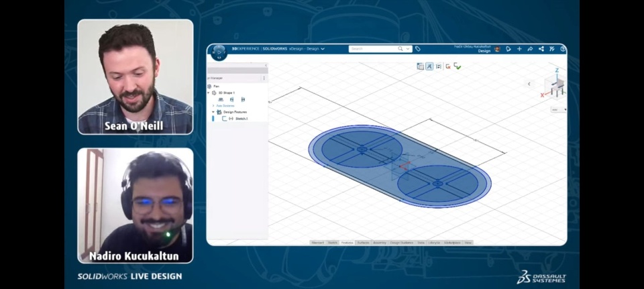This screenshot has width=644, height=289.
Task: Cancel the sketch with the red X icon
Action: [448, 66]
